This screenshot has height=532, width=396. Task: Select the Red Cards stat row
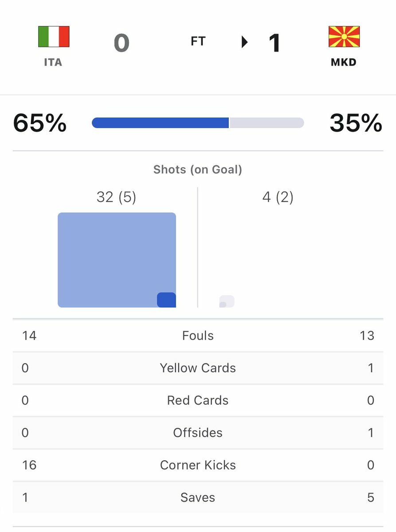pos(198,400)
